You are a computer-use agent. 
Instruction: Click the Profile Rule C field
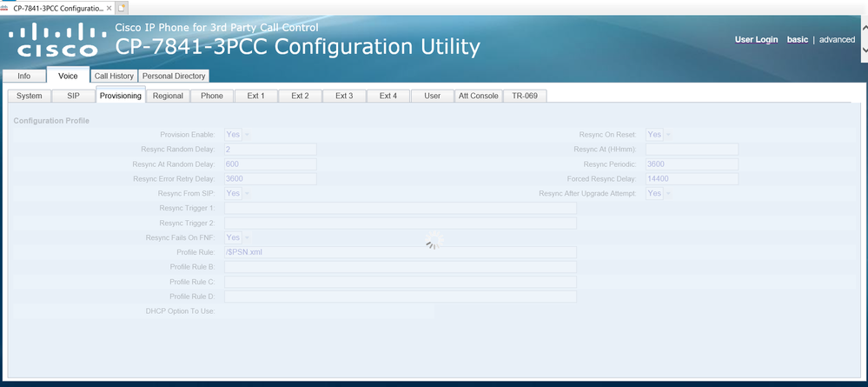pyautogui.click(x=401, y=282)
